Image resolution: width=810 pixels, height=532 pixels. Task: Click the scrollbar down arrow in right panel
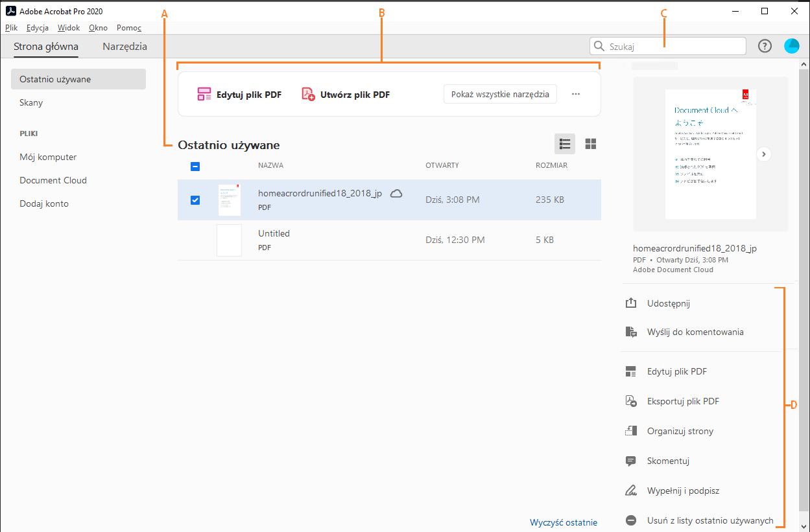coord(804,526)
